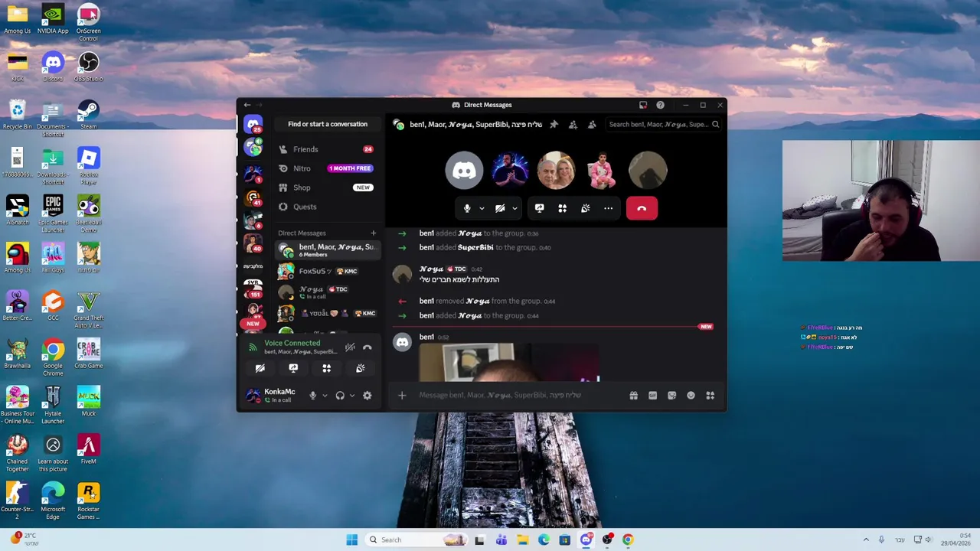Screen dimensions: 980x551
Task: Open DM with Noya in a call
Action: pyautogui.click(x=327, y=292)
